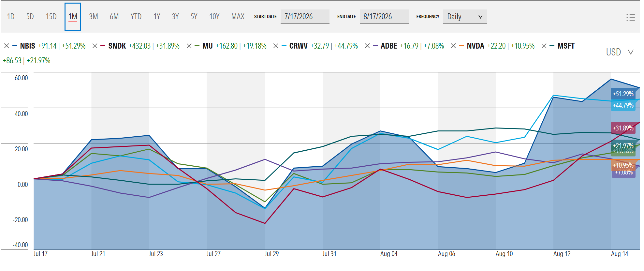644x271 pixels.
Task: Click the ADBE purple color swatch
Action: [375, 46]
